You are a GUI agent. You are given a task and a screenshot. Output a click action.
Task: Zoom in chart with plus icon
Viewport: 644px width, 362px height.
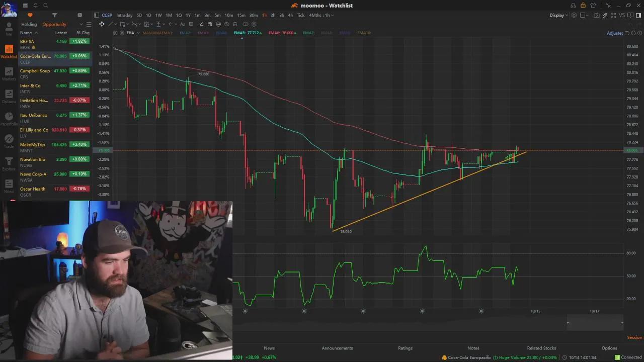[x=639, y=33]
